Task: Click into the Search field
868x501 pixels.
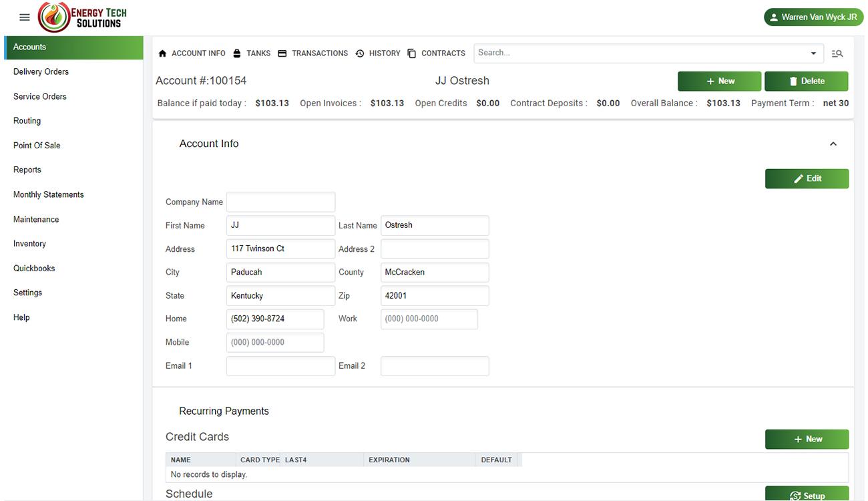Action: point(640,53)
